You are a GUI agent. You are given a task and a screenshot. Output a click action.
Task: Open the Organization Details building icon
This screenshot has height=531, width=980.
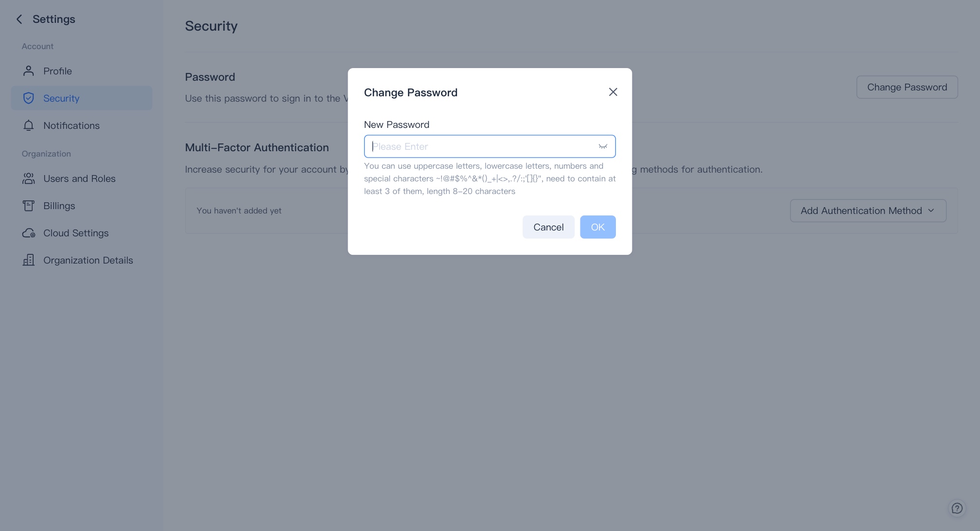(x=28, y=260)
